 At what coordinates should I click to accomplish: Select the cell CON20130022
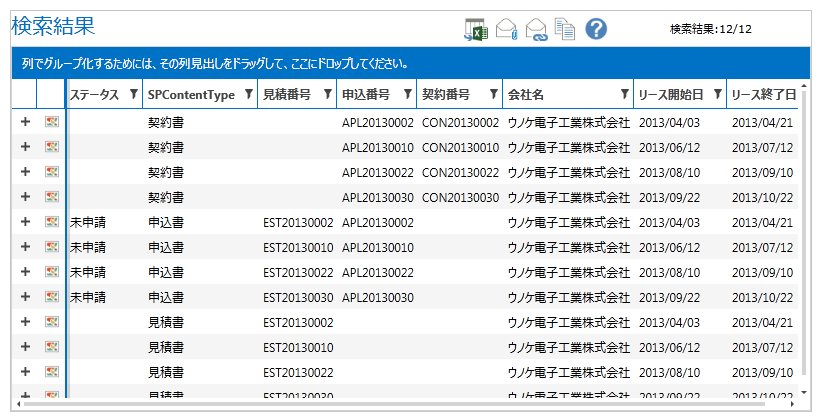click(459, 172)
